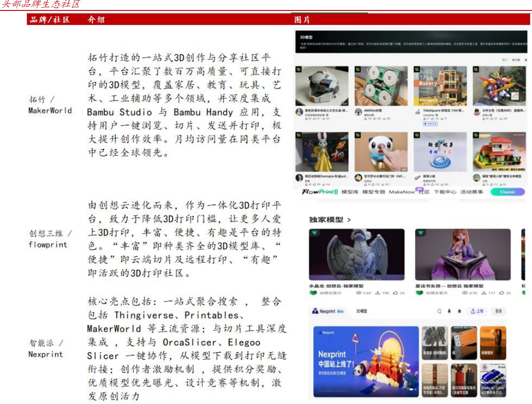Click the eye icon under 童话书女孩 model
532x404 pixels.
coord(464,293)
